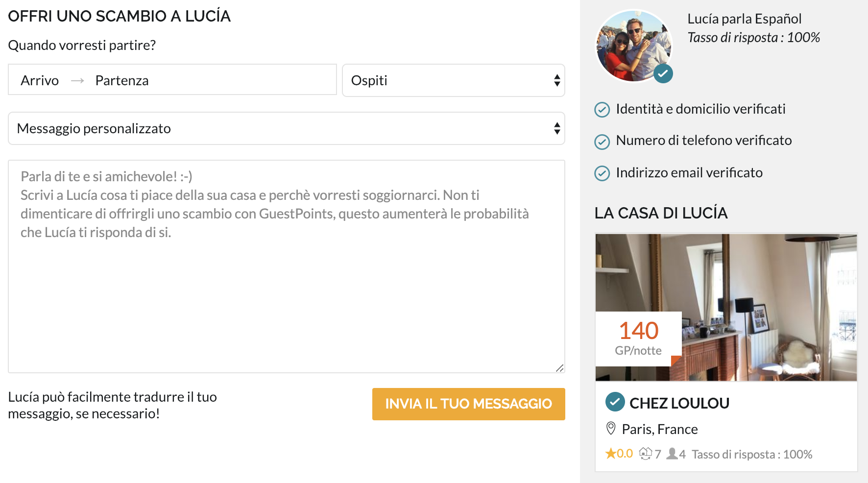The height and width of the screenshot is (483, 868).
Task: Click the blue verified badge beside Chez Loulou
Action: tap(615, 402)
